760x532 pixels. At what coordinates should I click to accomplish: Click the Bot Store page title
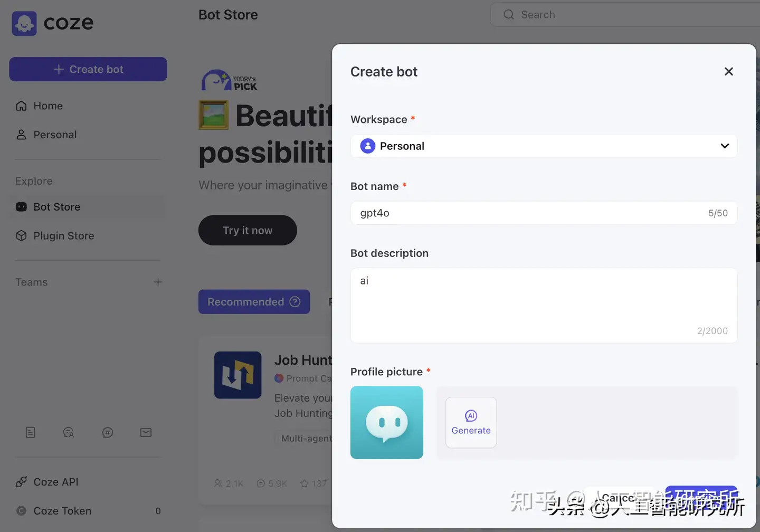point(228,15)
